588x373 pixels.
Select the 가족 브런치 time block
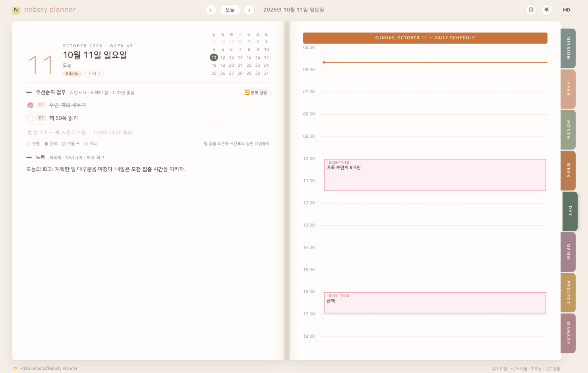coord(435,175)
